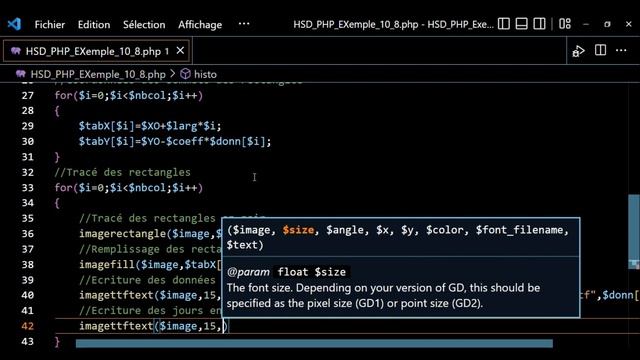640x360 pixels.
Task: Click HSD_PHP_EXemple_10_8.php in breadcrumb
Action: click(98, 74)
